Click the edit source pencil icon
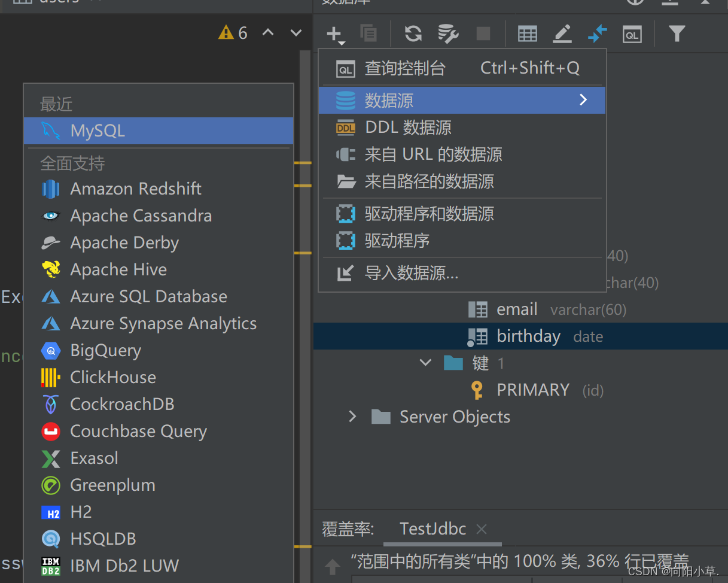The width and height of the screenshot is (728, 583). point(562,34)
